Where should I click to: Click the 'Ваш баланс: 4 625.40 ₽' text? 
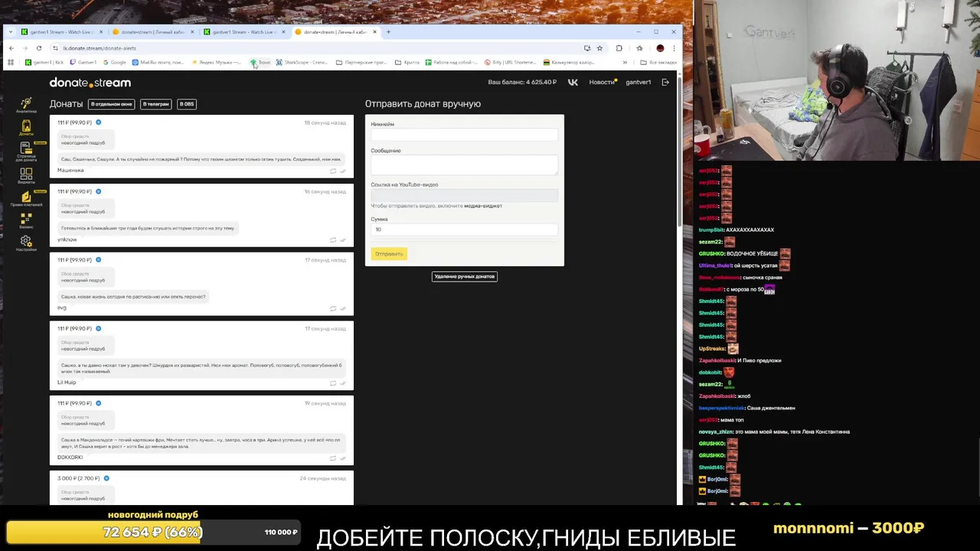click(522, 82)
